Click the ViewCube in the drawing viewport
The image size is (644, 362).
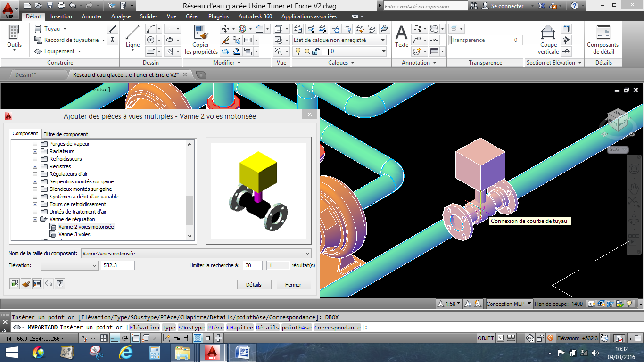[x=617, y=119]
